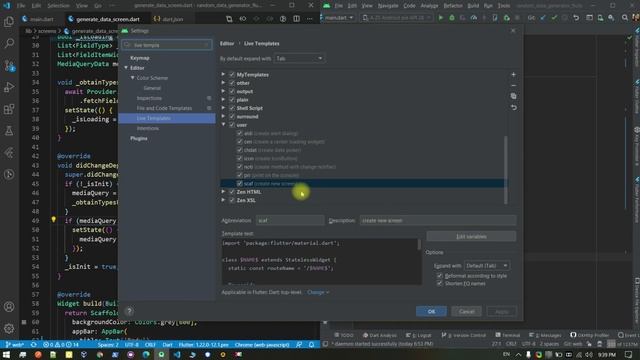
Task: Click the Edit variables button
Action: click(x=471, y=236)
